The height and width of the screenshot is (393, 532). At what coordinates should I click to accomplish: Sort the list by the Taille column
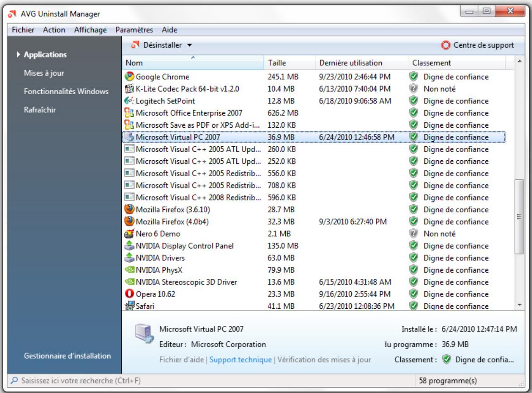[289, 63]
